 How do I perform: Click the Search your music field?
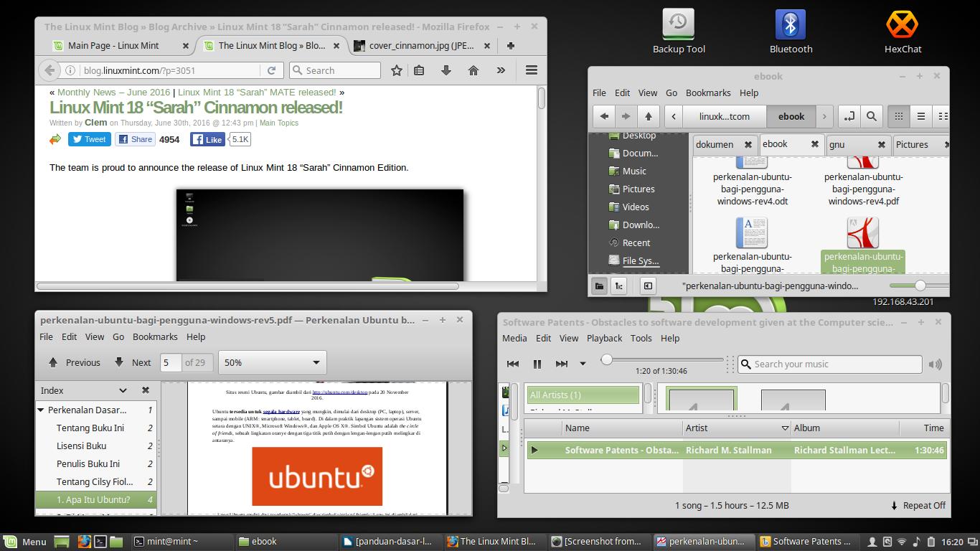830,364
